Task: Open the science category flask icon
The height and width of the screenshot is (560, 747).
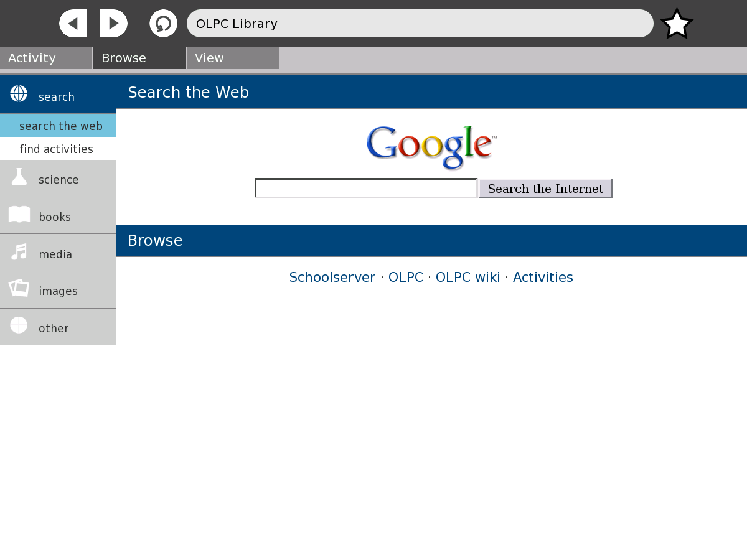Action: (x=19, y=177)
